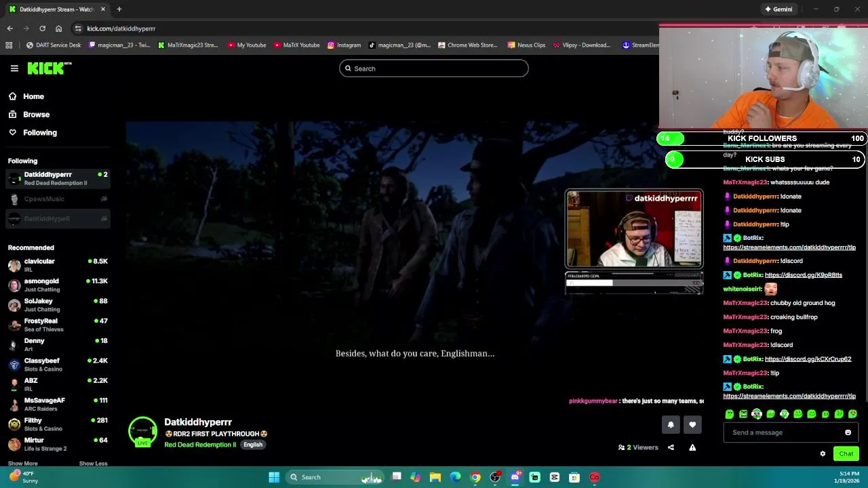Image resolution: width=868 pixels, height=488 pixels.
Task: Click the English language tag
Action: coord(253,445)
